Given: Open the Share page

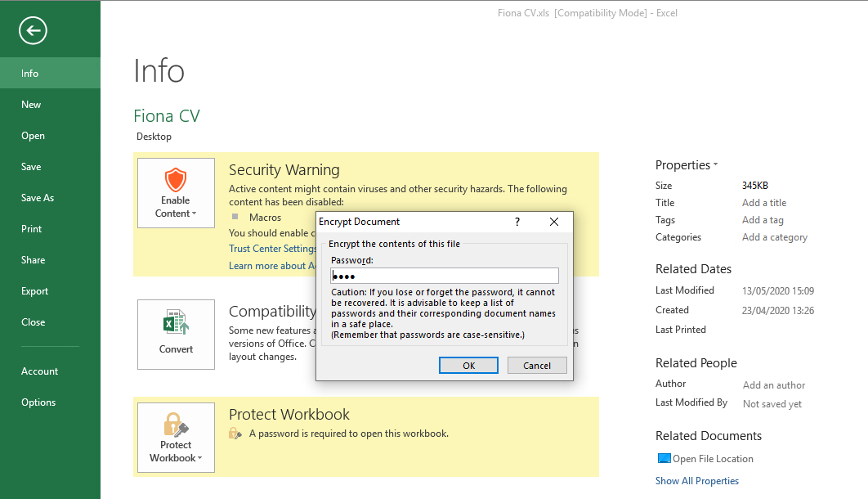Looking at the screenshot, I should (51, 259).
